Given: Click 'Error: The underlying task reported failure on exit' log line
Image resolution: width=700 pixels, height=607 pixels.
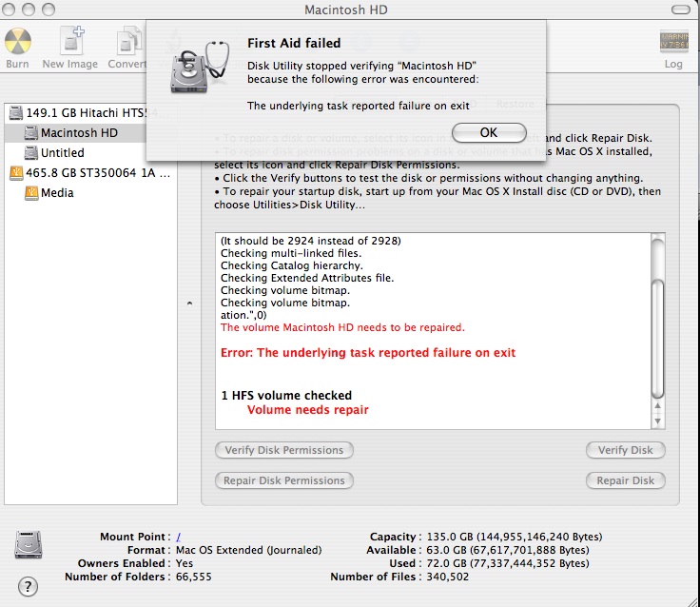Looking at the screenshot, I should click(x=368, y=353).
